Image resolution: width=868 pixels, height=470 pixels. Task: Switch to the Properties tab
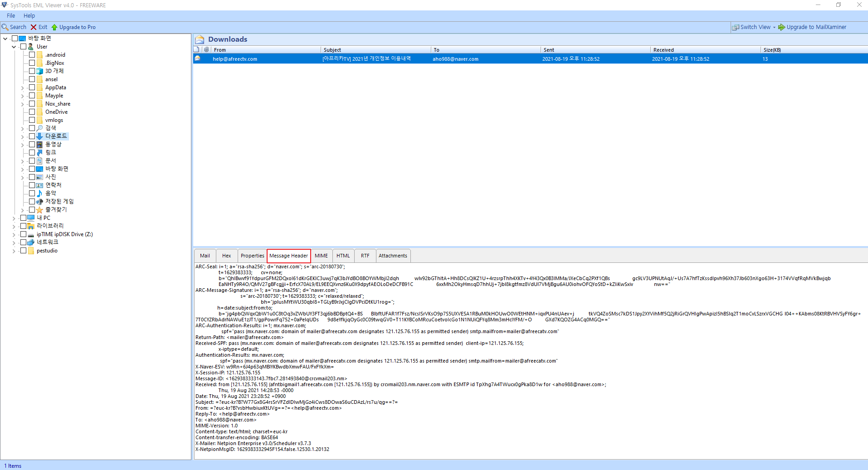click(252, 256)
